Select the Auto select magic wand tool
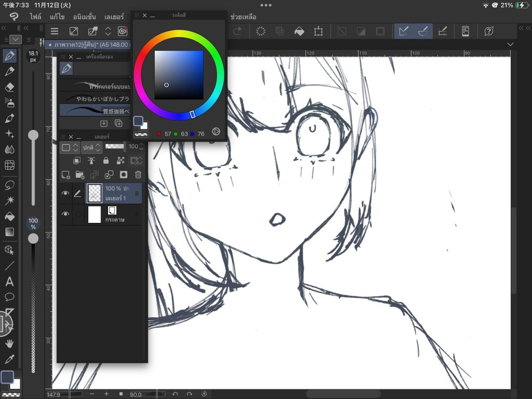This screenshot has height=399, width=532. pos(10,200)
